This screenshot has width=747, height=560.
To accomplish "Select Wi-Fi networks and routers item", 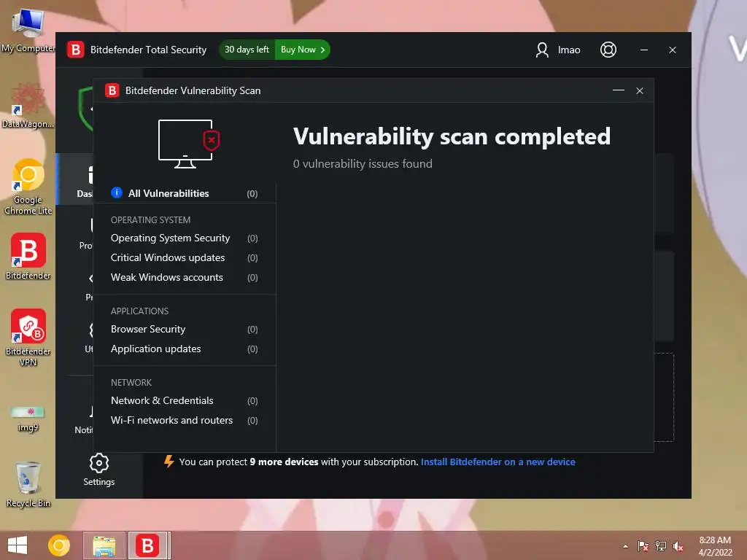I will (x=185, y=420).
